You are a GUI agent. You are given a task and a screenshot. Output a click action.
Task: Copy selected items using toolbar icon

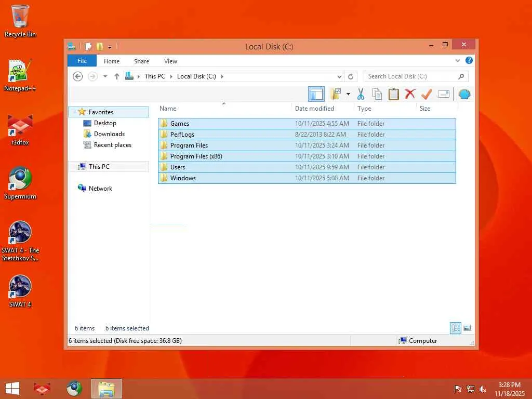point(377,95)
